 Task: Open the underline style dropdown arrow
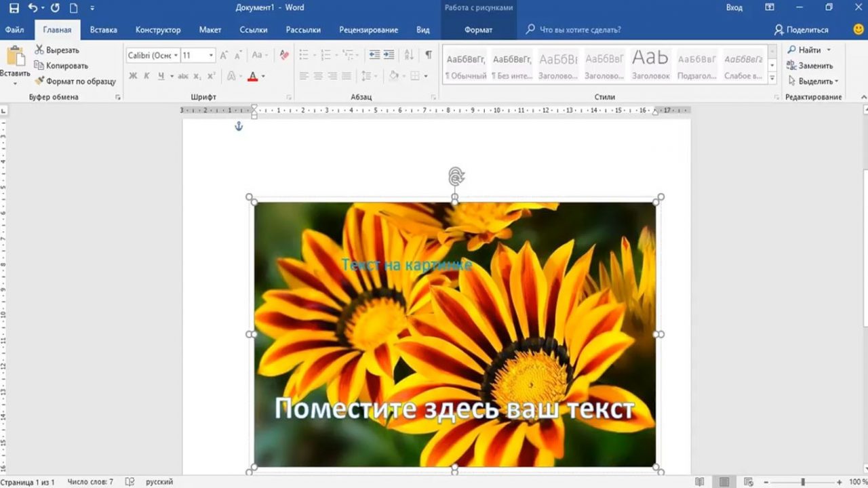point(172,76)
